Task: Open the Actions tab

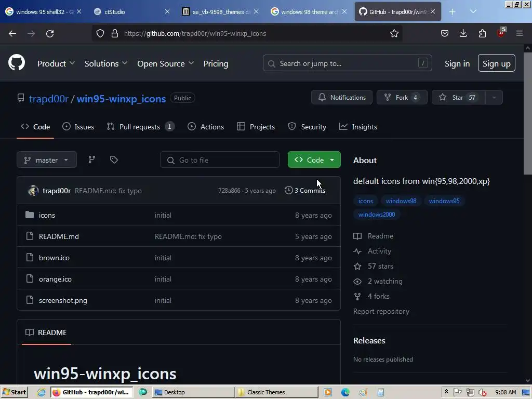Action: [x=206, y=127]
